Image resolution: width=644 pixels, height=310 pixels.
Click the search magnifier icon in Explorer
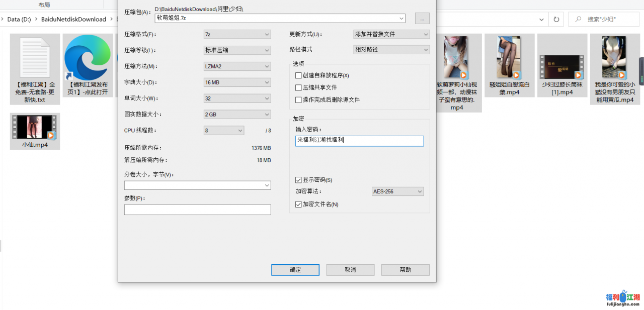[577, 19]
